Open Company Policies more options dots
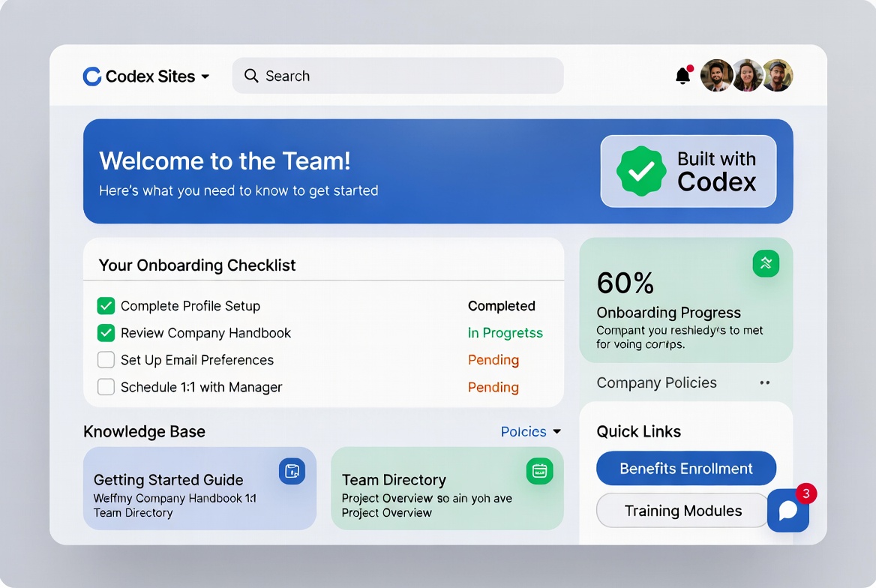 pyautogui.click(x=765, y=382)
